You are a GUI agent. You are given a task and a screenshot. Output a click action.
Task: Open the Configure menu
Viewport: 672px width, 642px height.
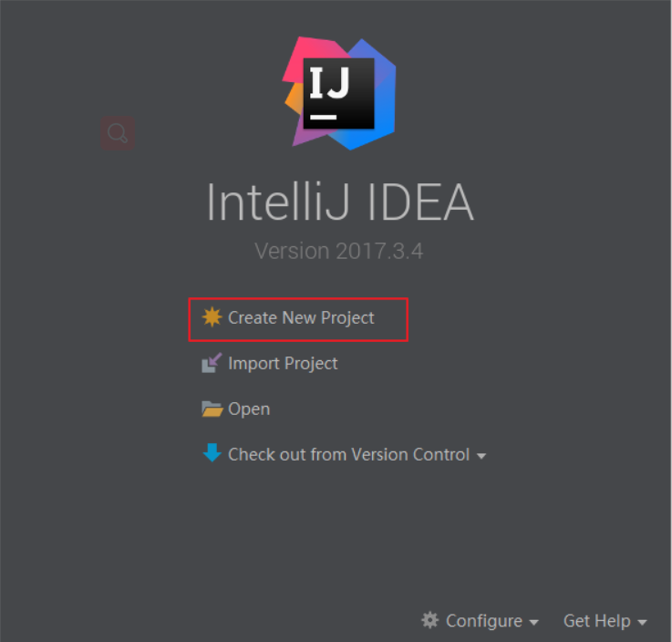pyautogui.click(x=484, y=621)
